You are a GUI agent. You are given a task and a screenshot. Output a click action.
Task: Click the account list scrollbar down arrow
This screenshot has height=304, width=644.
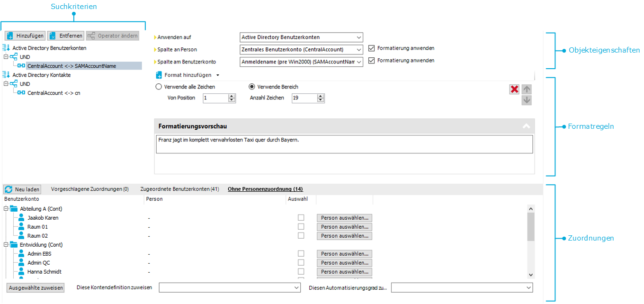click(x=530, y=275)
